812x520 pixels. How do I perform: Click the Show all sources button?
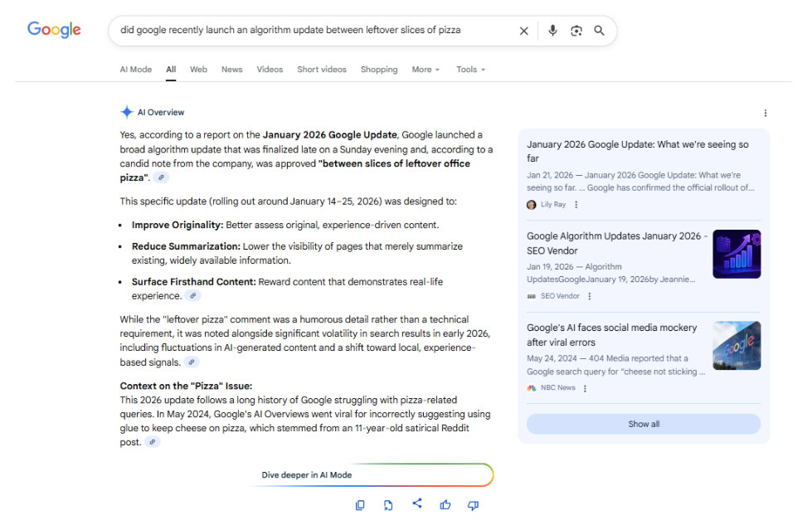(643, 424)
